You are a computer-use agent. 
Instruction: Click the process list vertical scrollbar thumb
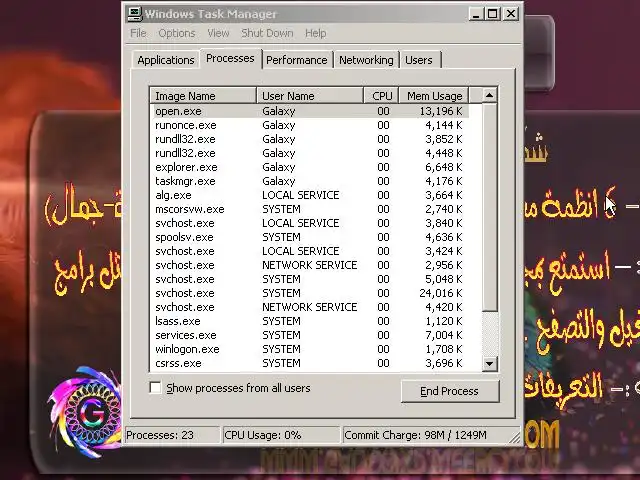click(489, 207)
